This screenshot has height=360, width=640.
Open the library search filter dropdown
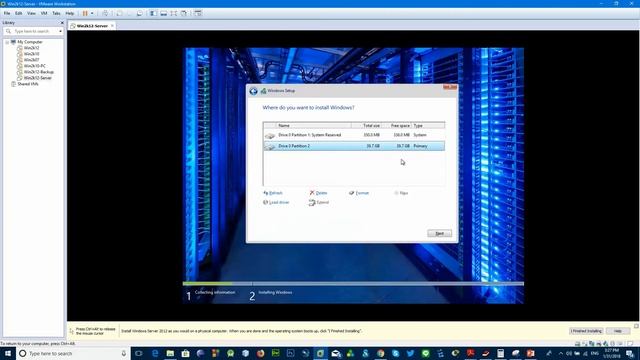60,31
